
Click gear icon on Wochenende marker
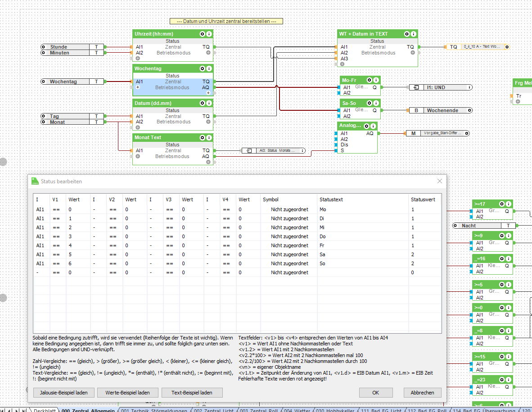[469, 110]
